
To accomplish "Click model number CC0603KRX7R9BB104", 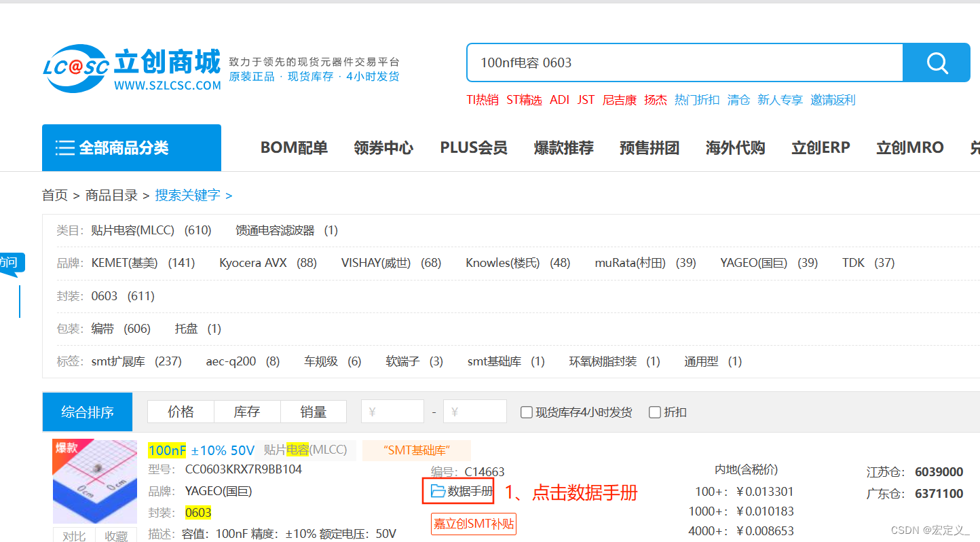I will (x=244, y=469).
